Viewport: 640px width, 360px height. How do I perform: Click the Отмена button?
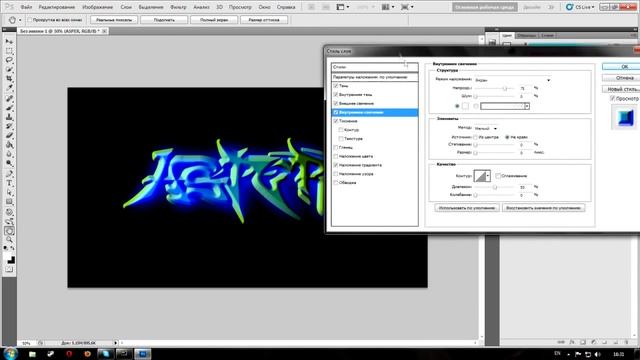[x=621, y=78]
